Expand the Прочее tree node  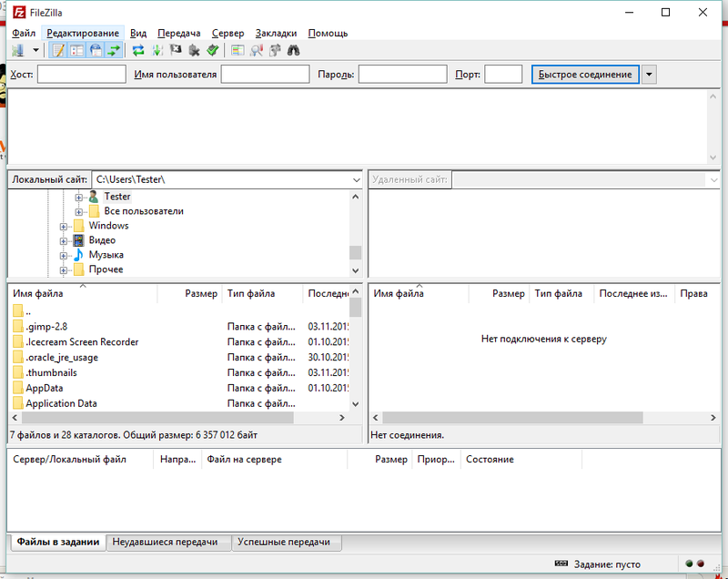[x=64, y=270]
